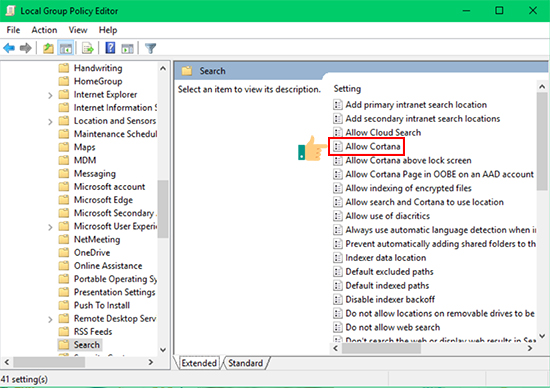Select the RSS Feeds folder icon
This screenshot has height=388, width=550.
tap(63, 331)
